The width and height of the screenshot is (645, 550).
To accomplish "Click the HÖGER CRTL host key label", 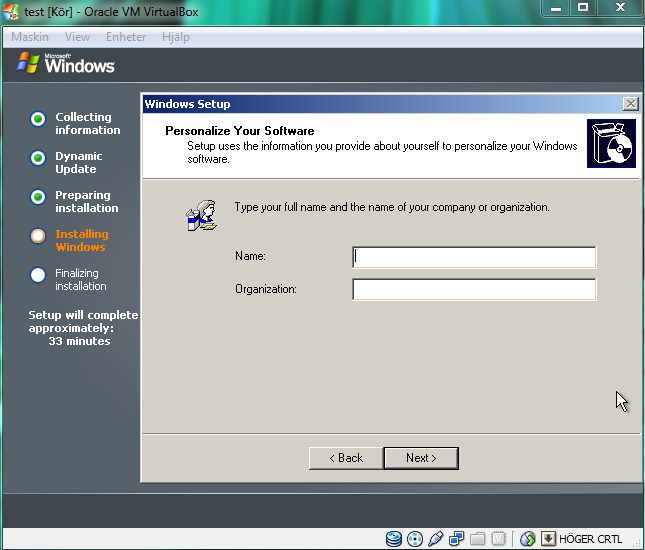I will coord(590,539).
